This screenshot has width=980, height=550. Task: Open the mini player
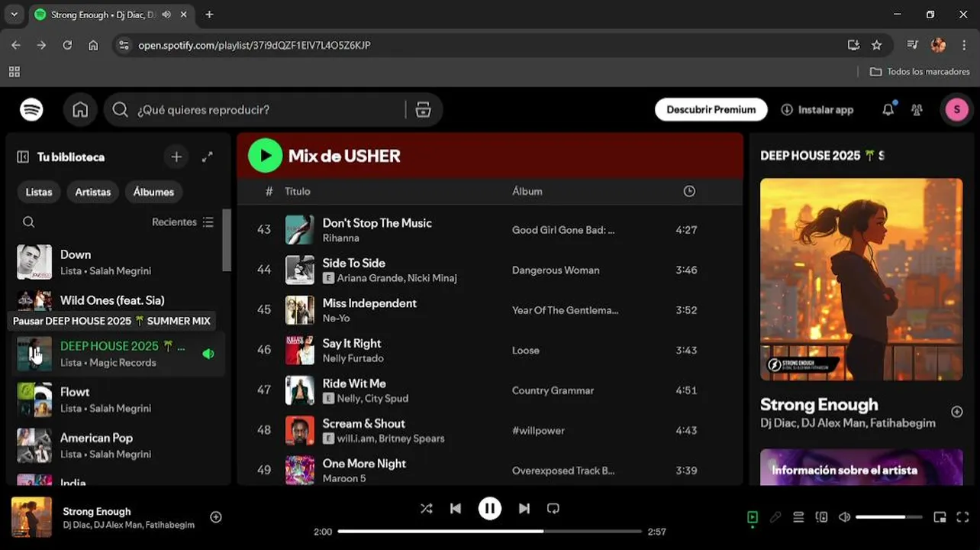click(940, 517)
